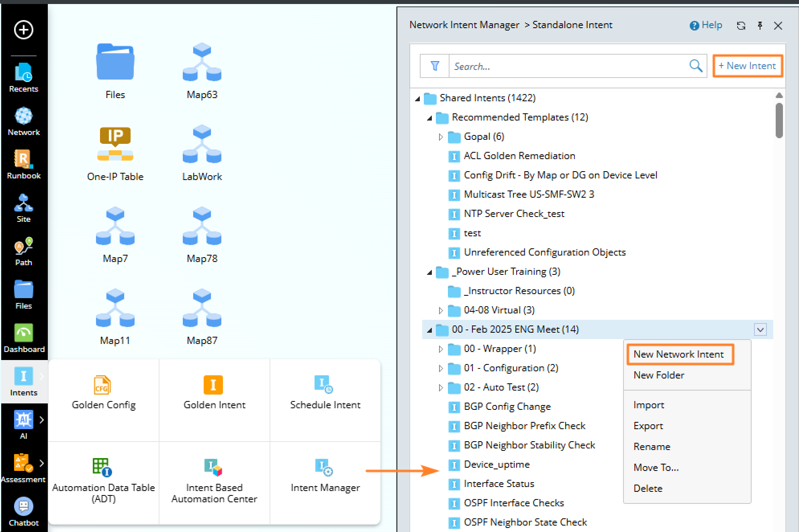Collapse the _Power User Training folder

click(x=429, y=272)
